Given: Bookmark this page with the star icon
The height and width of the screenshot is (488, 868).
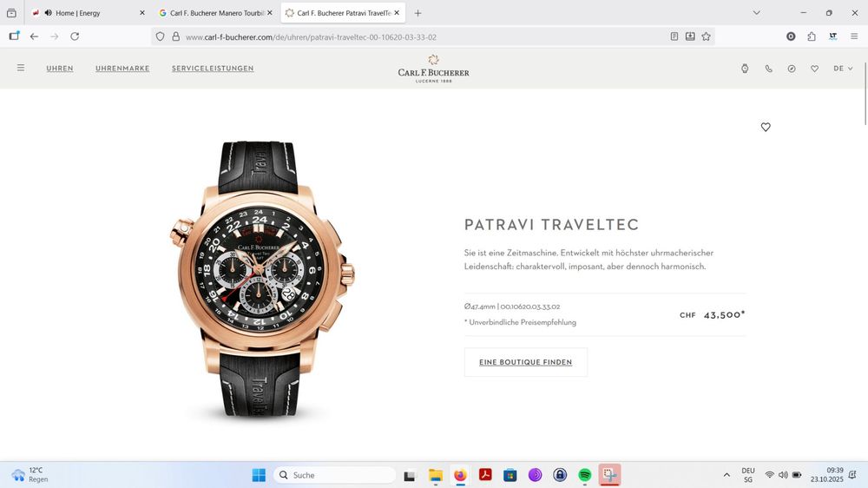Looking at the screenshot, I should [706, 36].
